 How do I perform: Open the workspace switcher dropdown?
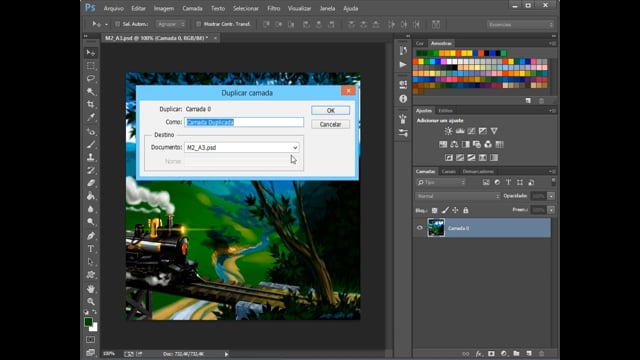(520, 24)
